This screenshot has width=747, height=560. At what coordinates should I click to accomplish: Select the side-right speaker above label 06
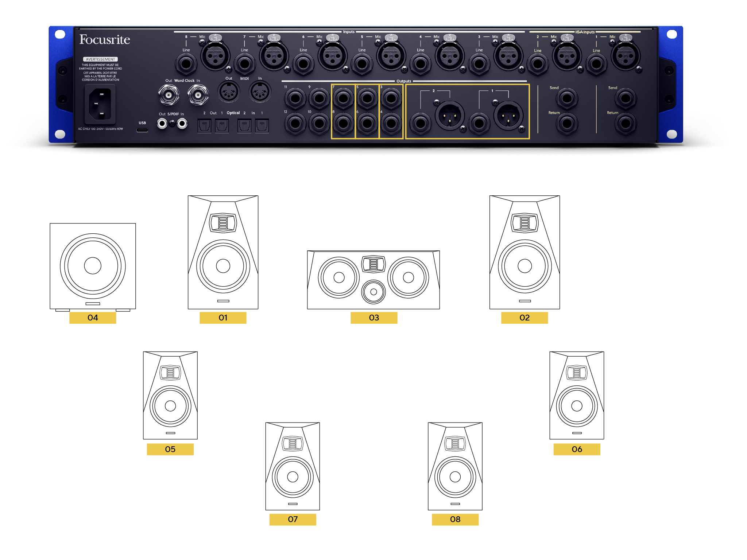click(577, 395)
